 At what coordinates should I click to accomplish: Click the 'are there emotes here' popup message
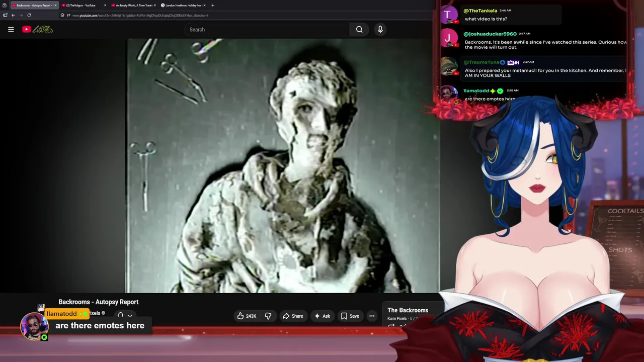(100, 325)
